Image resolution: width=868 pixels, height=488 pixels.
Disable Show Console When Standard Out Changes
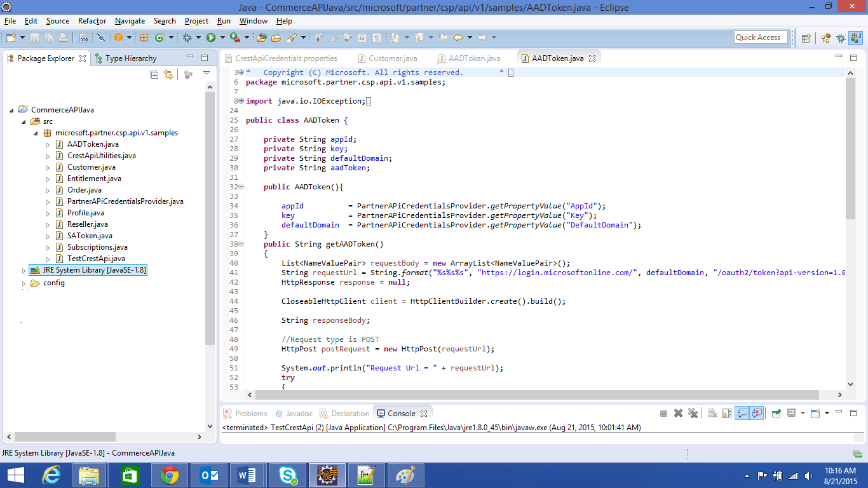tap(742, 413)
